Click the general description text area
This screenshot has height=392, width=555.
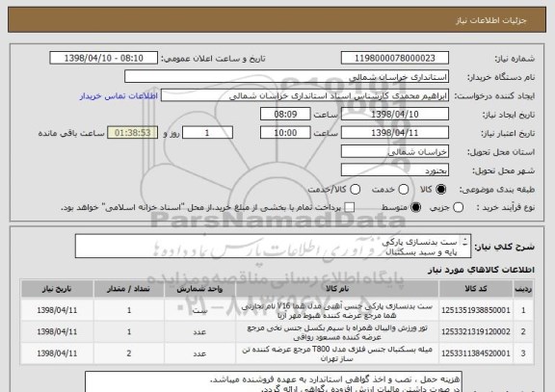pos(273,247)
